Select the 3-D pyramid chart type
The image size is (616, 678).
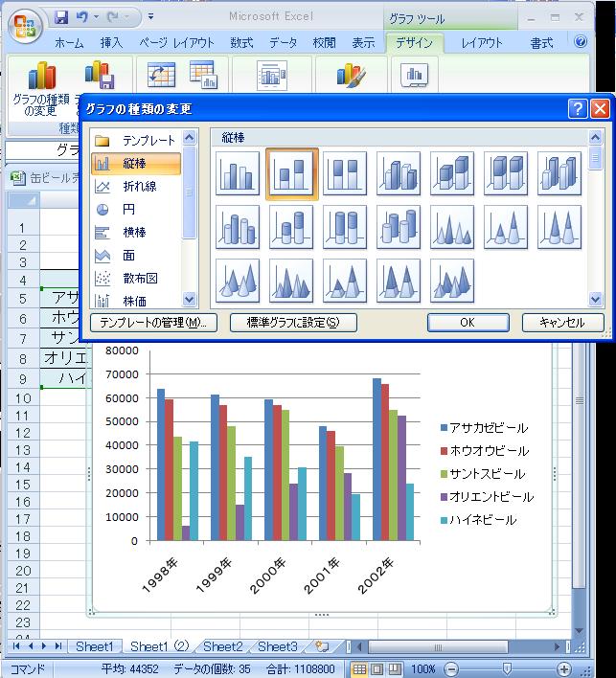(452, 281)
